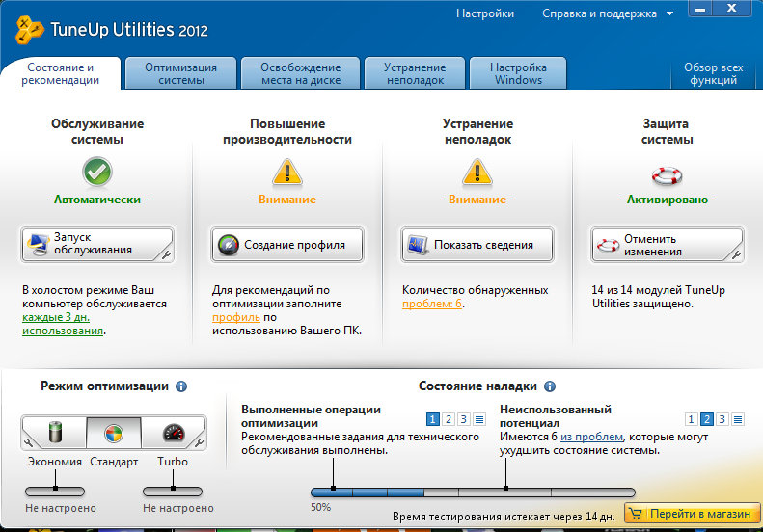The image size is (763, 532).
Task: Click the Автоматически status text
Action: click(97, 199)
